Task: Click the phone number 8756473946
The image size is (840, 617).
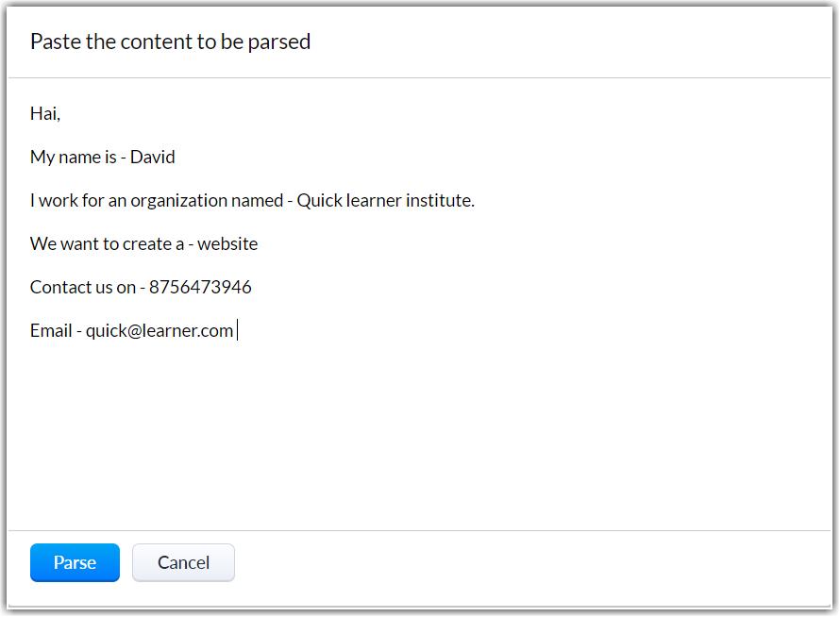Action: [200, 288]
